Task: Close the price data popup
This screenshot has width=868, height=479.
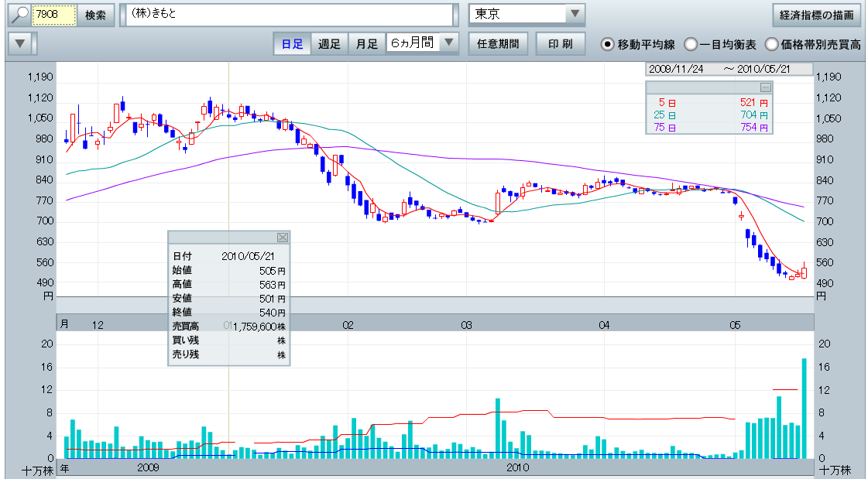Action: 282,238
